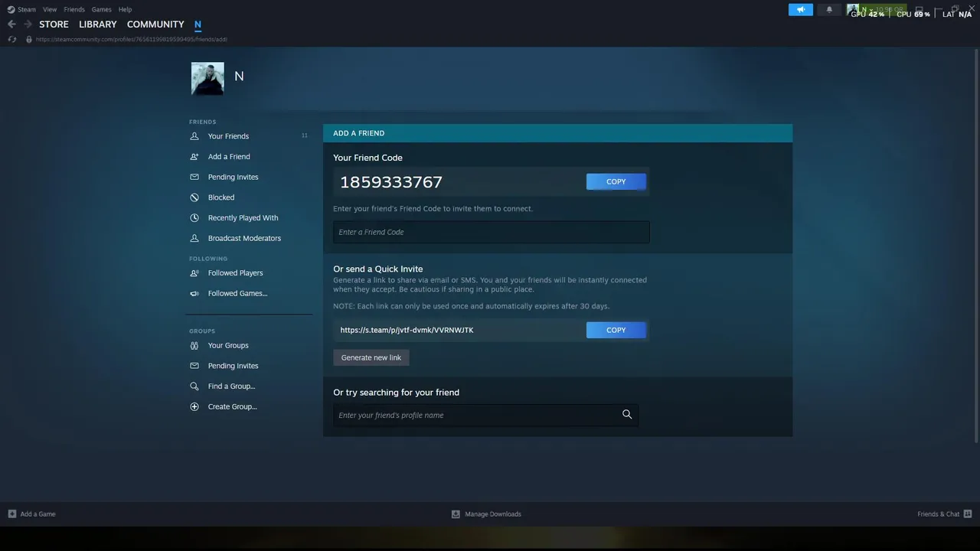This screenshot has width=980, height=551.
Task: Click the friends count 11
Action: (x=304, y=136)
